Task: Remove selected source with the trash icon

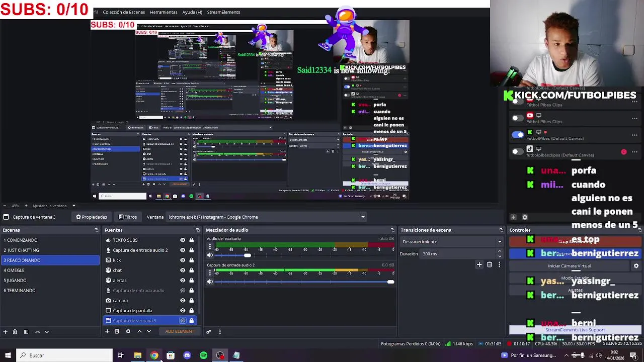Action: coord(117,331)
